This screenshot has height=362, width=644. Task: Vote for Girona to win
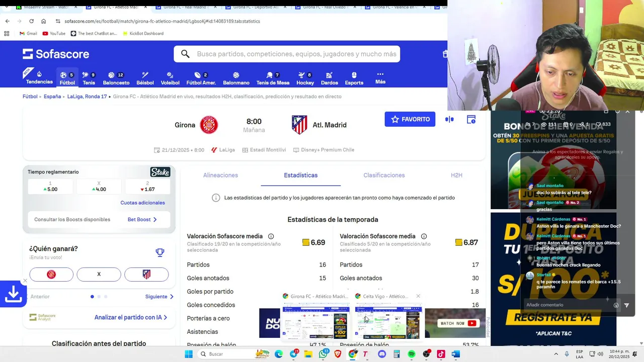51,274
